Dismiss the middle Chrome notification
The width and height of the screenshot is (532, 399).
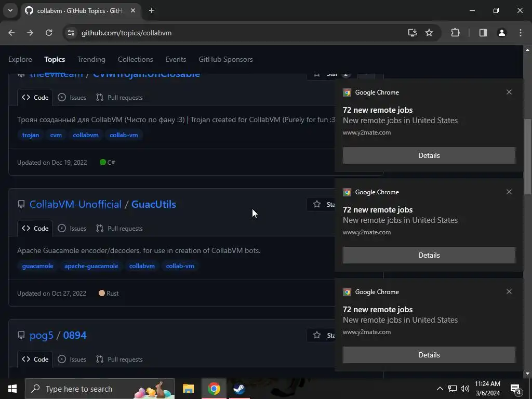pos(509,192)
